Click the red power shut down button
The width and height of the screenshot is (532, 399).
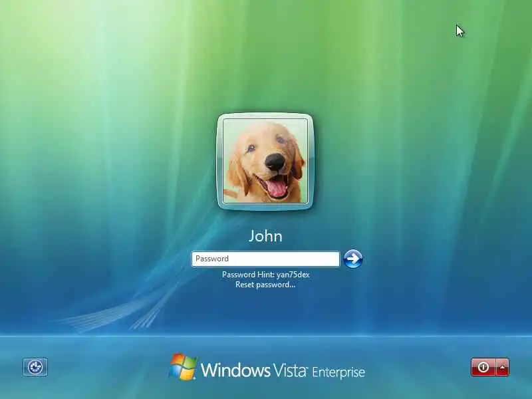pos(483,367)
